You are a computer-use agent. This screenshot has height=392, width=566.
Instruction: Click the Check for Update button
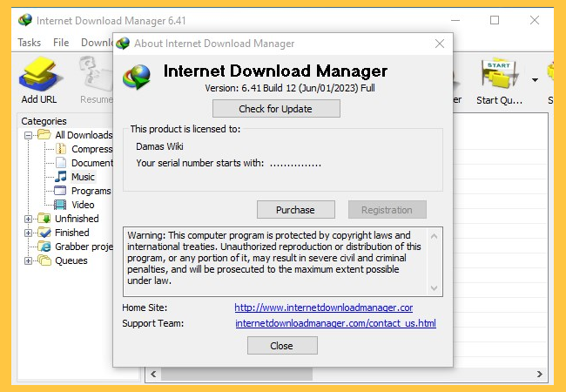coord(276,109)
